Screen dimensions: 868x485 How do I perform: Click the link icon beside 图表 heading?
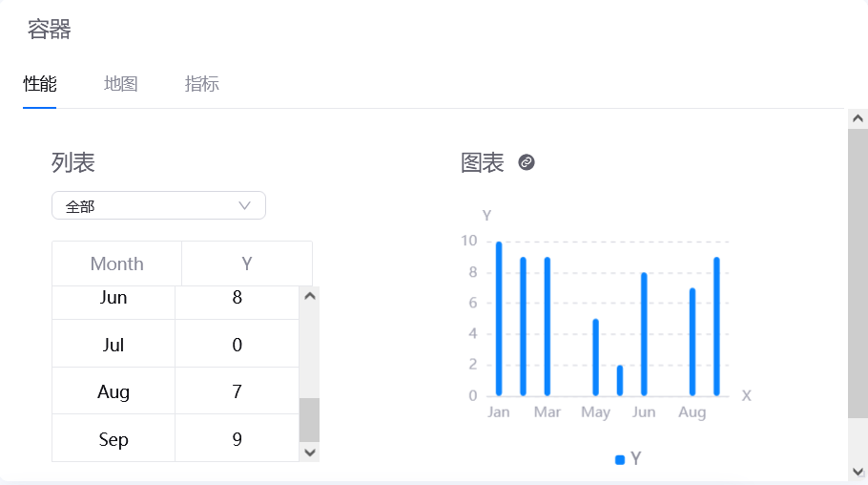click(x=527, y=162)
